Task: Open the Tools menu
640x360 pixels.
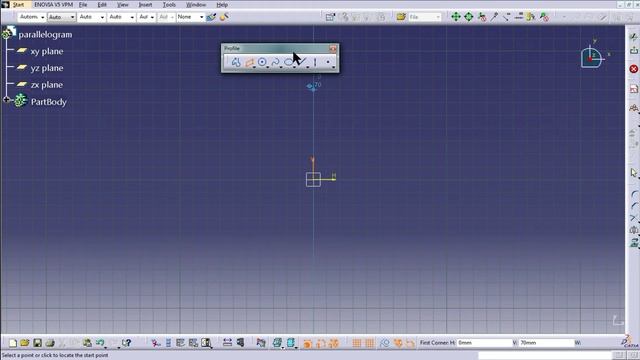Action: (x=169, y=5)
